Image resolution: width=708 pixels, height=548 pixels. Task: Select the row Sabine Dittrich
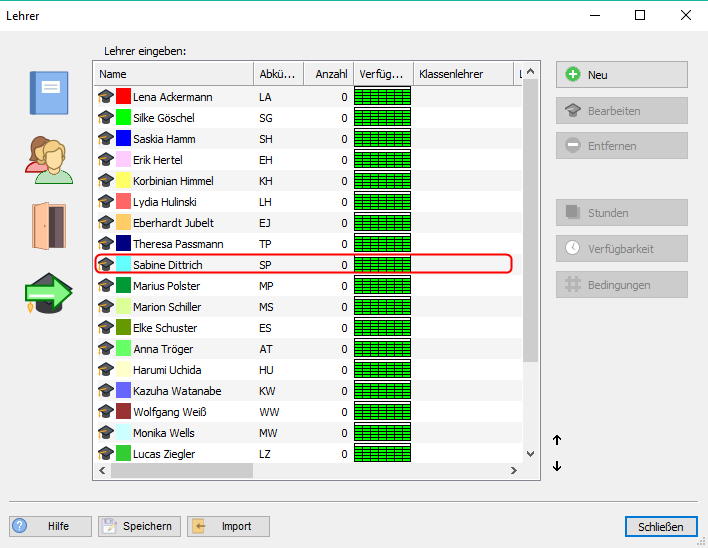303,265
